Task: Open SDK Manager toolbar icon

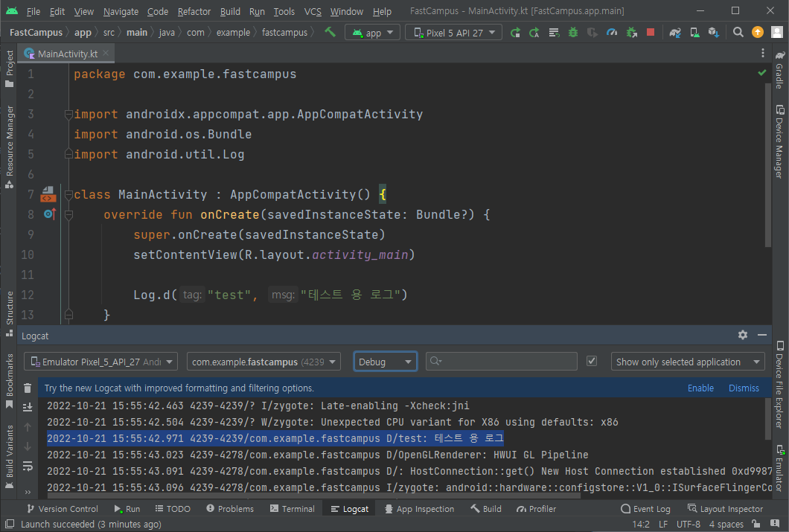Action: click(x=714, y=33)
